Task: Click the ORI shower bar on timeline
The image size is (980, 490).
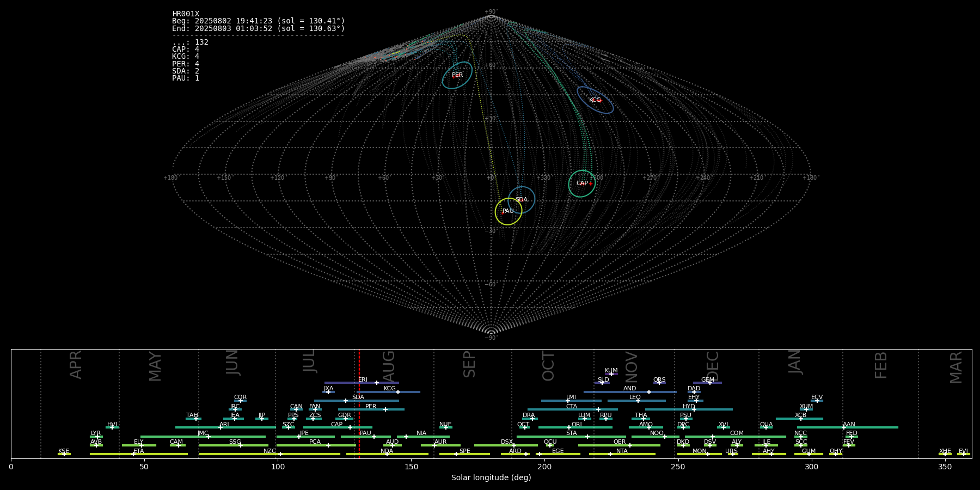Action: pos(575,427)
